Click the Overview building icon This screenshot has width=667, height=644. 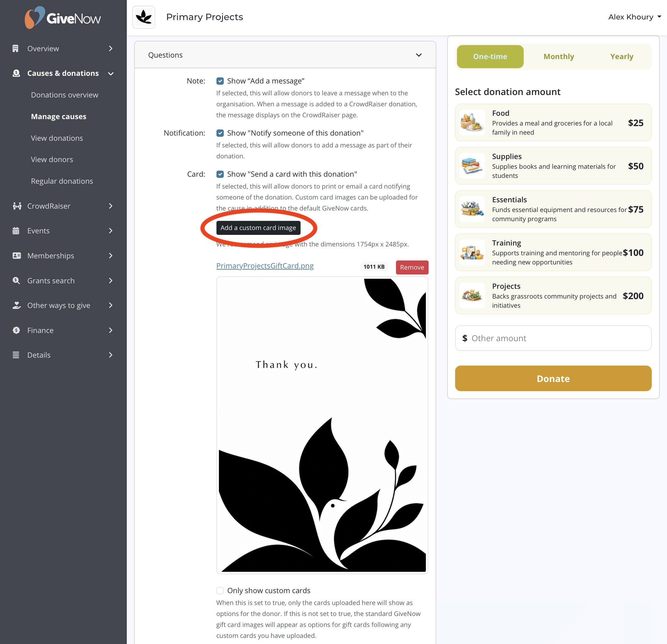coord(15,49)
